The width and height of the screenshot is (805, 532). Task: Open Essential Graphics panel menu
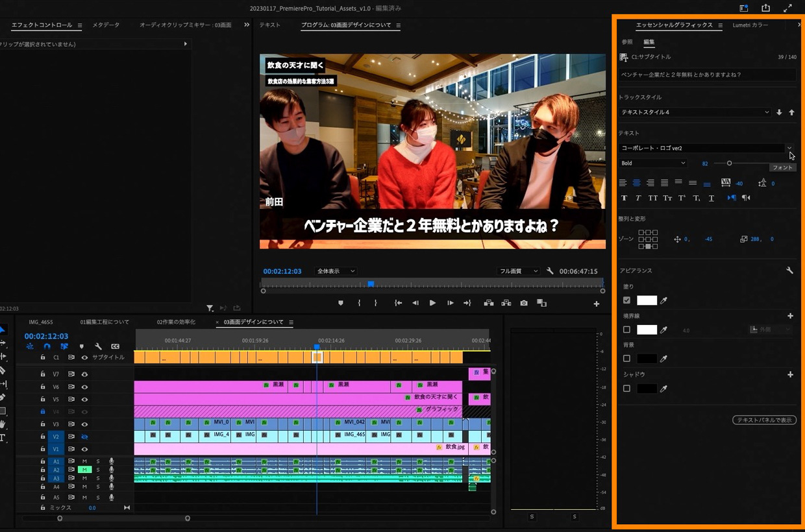pos(720,25)
